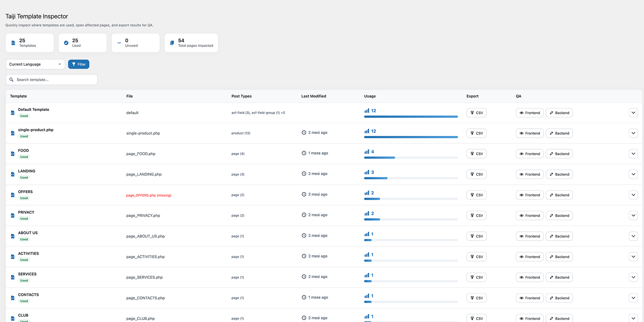Click the funnel icon inside the Filter button
Viewport: 644px width, 322px height.
point(74,64)
